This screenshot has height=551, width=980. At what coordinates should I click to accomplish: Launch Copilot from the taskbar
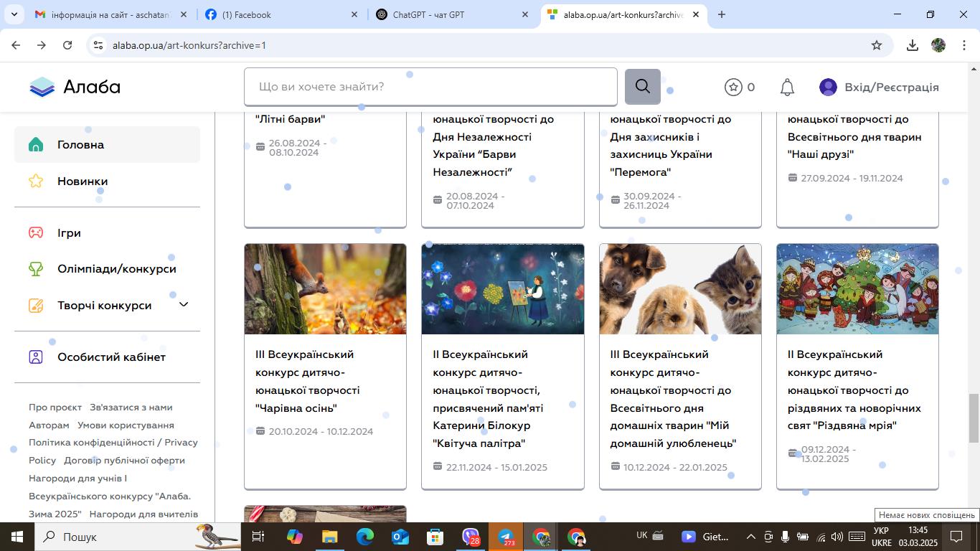tap(295, 537)
